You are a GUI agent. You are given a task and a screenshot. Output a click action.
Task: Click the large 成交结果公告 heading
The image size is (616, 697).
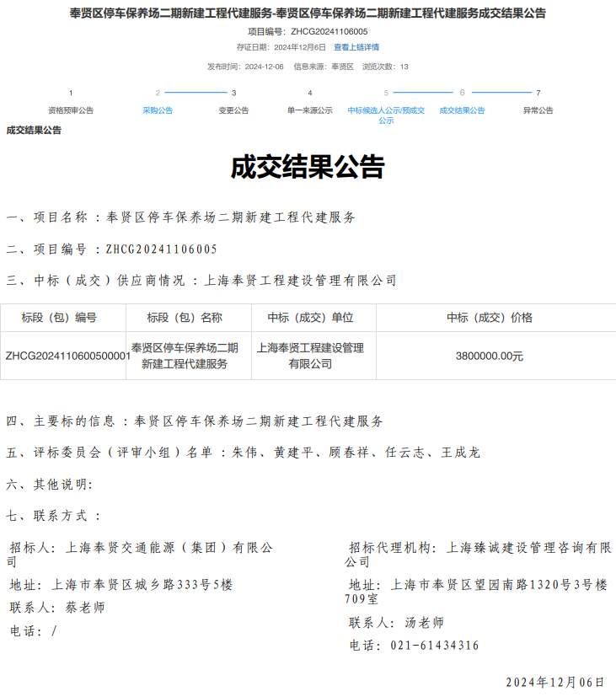point(308,168)
